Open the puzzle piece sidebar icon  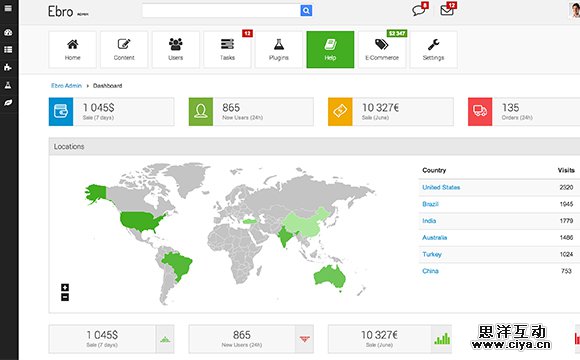click(x=8, y=67)
